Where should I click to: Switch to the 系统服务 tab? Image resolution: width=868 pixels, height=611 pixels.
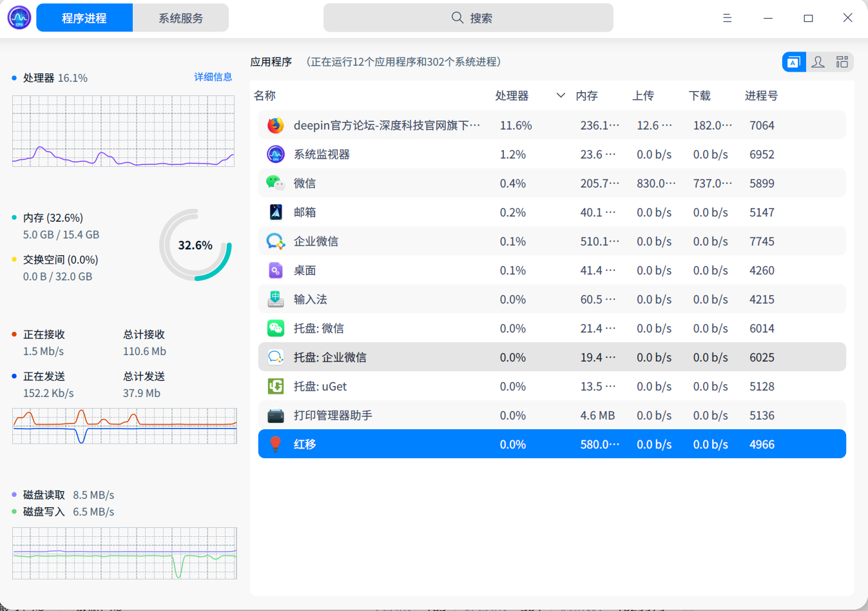180,17
